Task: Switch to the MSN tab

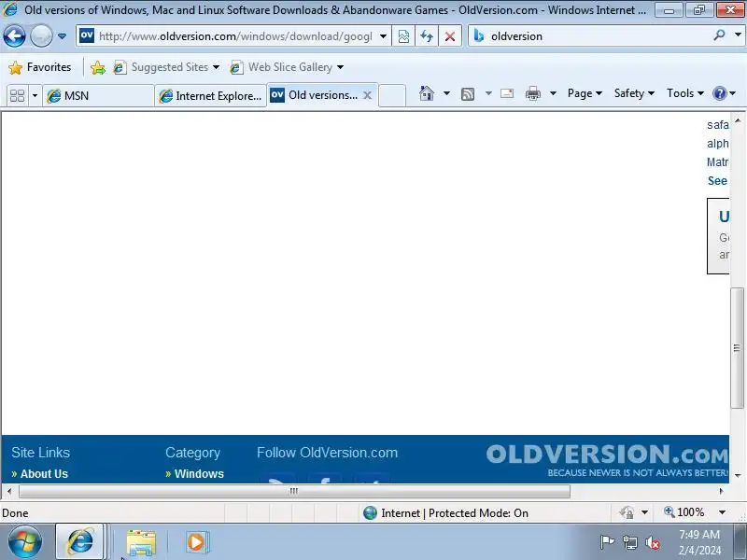Action: click(x=98, y=96)
